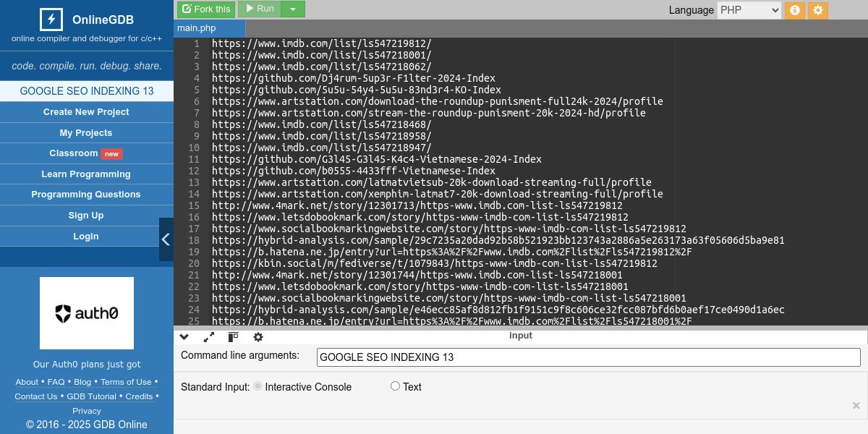
Task: Click line 13 artstation latmatvietsub URL
Action: click(x=432, y=182)
